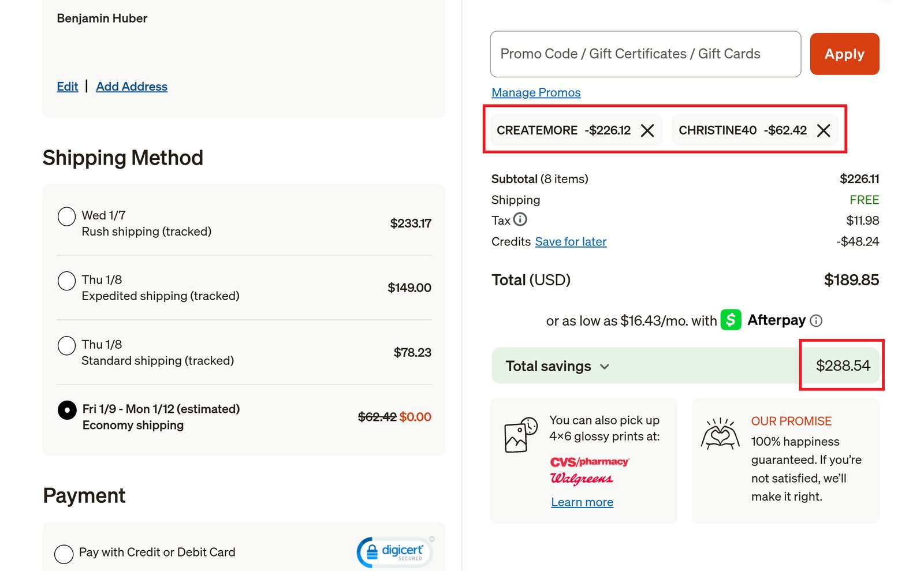This screenshot has height=571, width=924.
Task: Click the CVS/pharmacy logo
Action: click(588, 461)
